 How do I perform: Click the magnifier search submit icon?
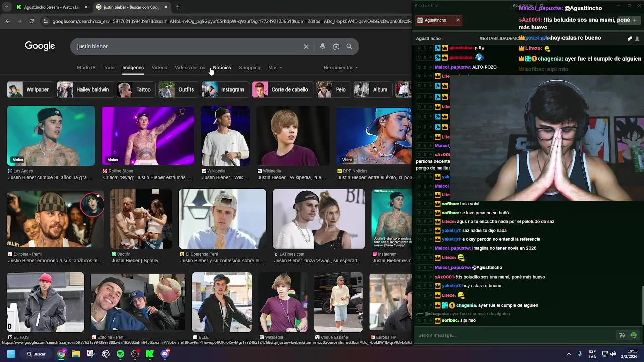point(349,46)
